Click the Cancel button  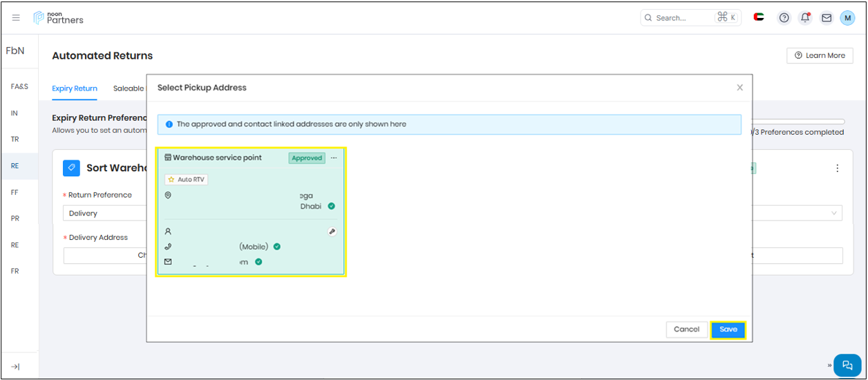click(686, 330)
